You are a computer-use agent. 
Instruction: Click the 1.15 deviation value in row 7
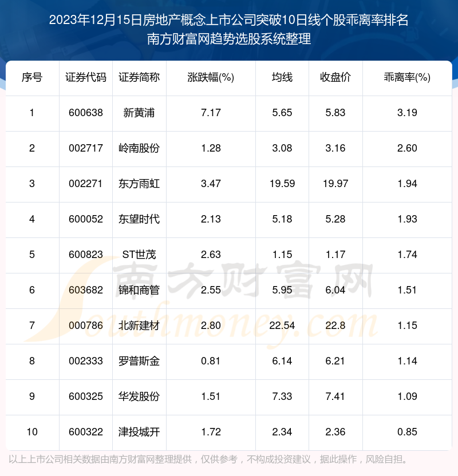pyautogui.click(x=407, y=326)
